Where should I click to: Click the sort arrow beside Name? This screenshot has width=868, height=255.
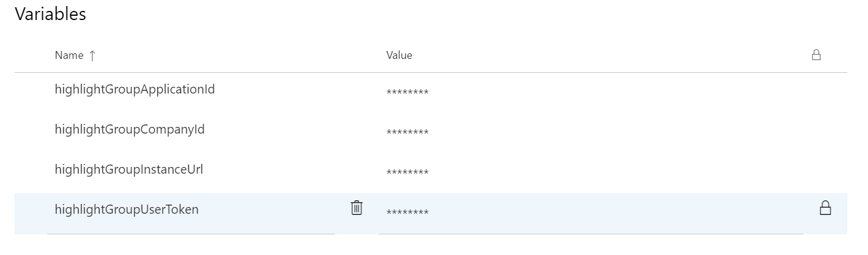(x=92, y=55)
